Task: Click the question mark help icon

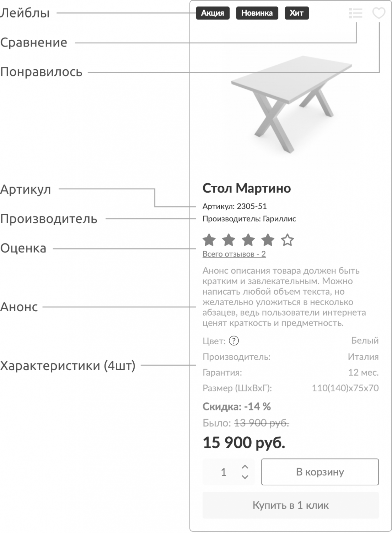Action: [233, 341]
